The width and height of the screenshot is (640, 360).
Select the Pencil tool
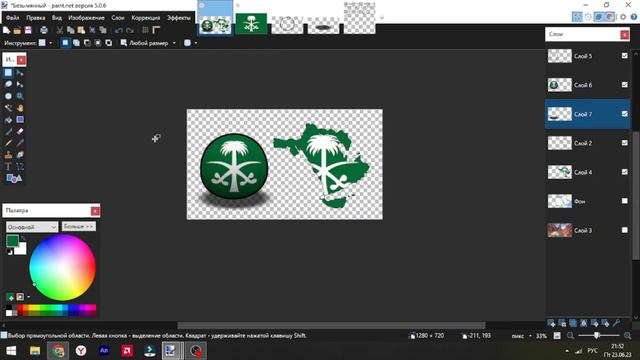point(8,143)
